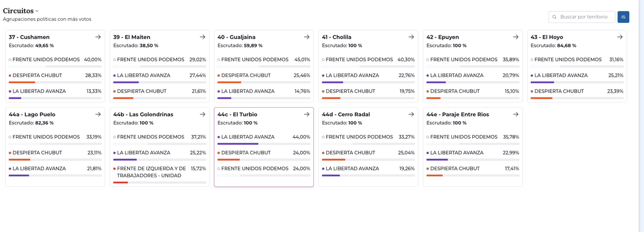Click LA LIBERTAD AVANZA label in El Maiten card
Screen dimensions: 644x232
[x=143, y=76]
